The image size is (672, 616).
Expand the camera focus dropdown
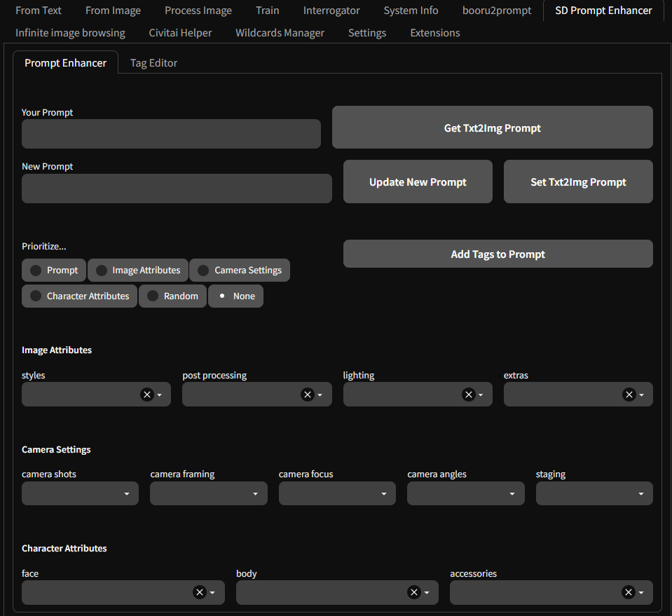[x=337, y=493]
